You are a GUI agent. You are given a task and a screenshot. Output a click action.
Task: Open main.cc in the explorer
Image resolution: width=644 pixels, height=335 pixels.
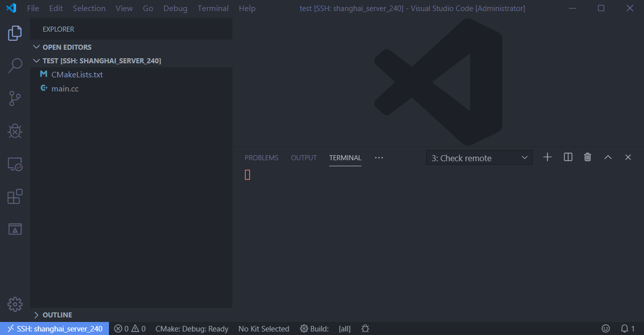point(131,88)
